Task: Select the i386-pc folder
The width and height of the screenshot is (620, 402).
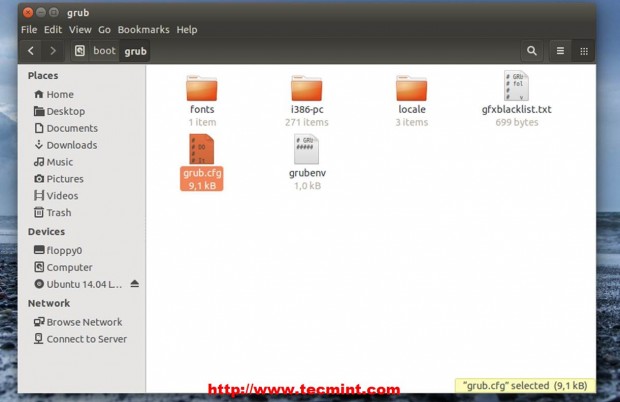Action: click(306, 88)
